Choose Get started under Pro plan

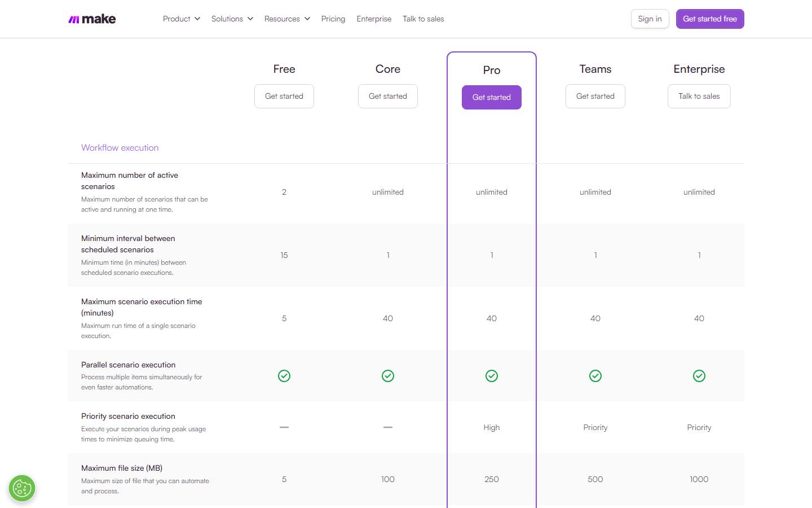click(x=492, y=97)
